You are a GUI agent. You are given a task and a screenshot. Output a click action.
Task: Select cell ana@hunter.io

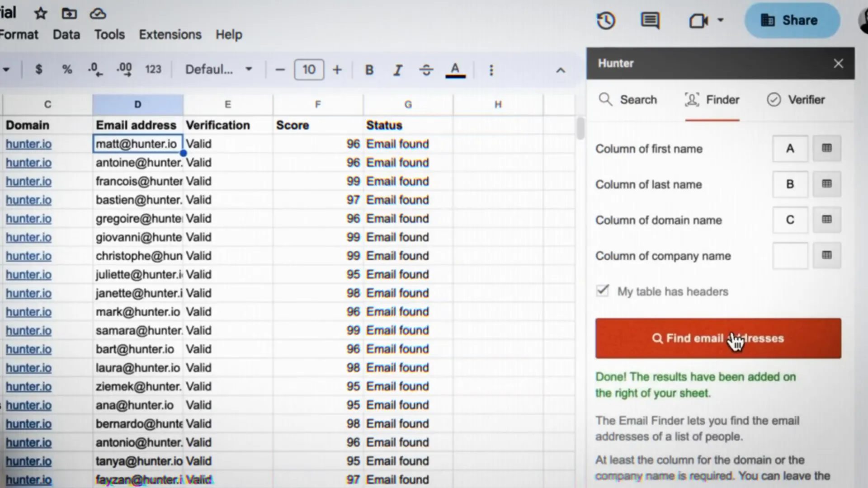[138, 405]
